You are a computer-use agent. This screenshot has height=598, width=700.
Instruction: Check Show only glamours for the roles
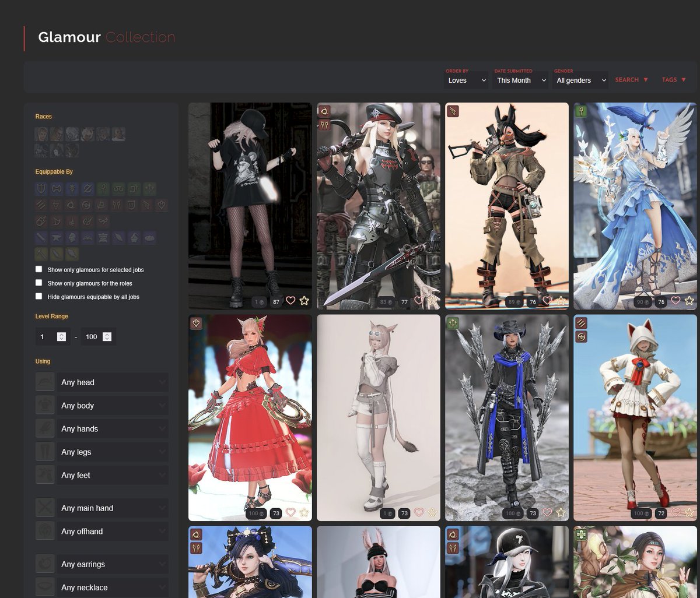[38, 283]
